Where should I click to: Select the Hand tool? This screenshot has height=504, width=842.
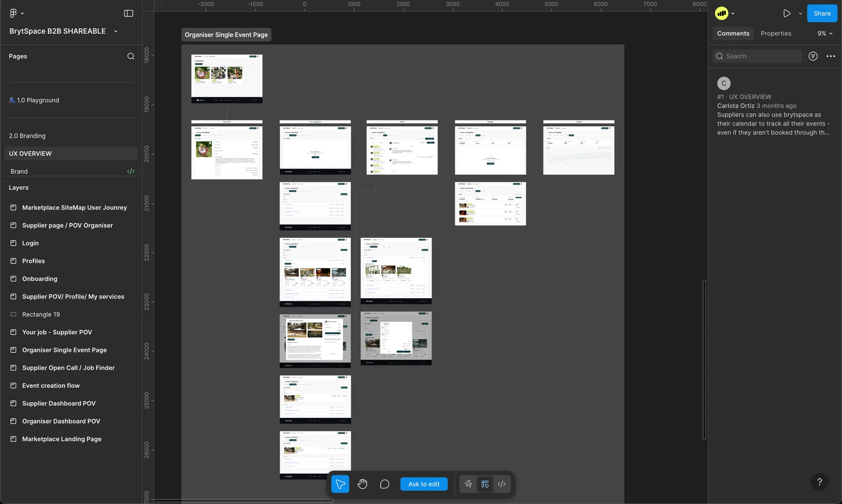(x=362, y=484)
